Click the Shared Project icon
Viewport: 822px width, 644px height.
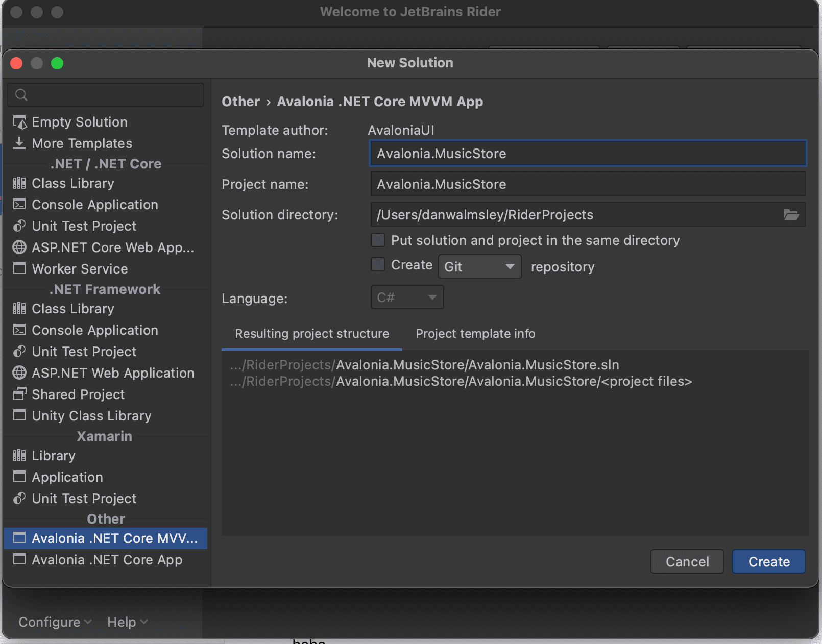pos(19,394)
